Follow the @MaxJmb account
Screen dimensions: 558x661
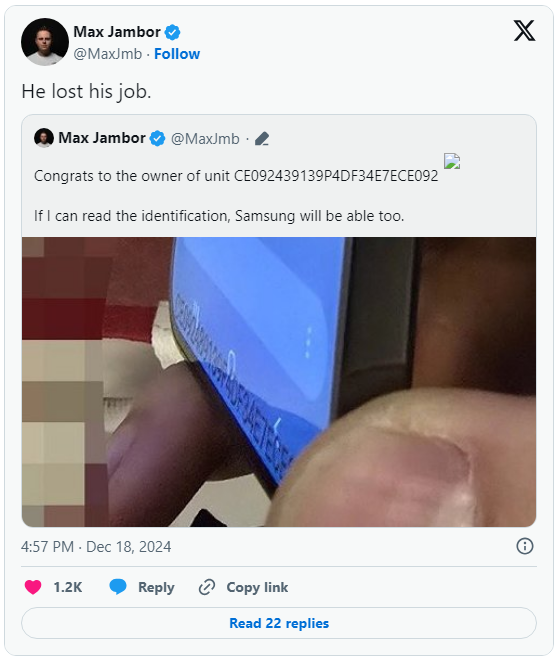pyautogui.click(x=177, y=54)
